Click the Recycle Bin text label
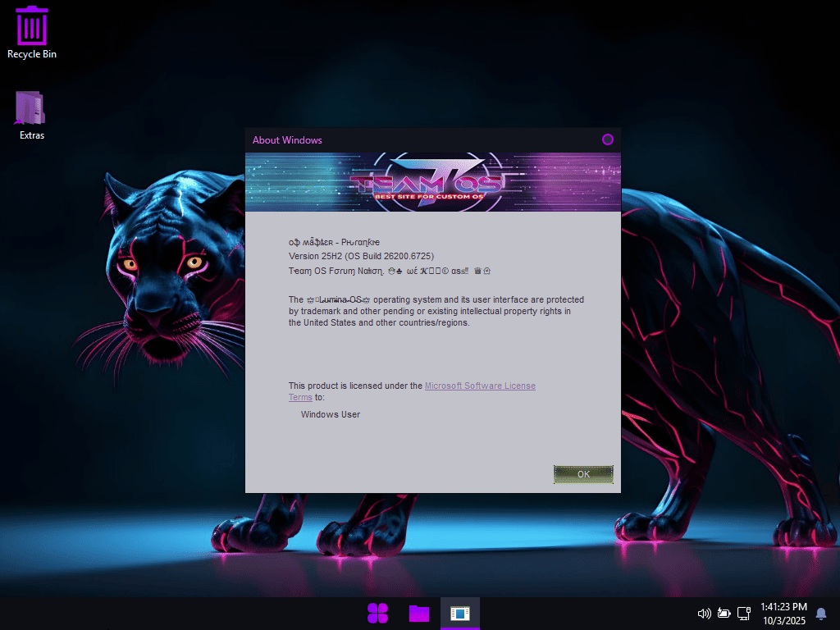Screen dimensions: 840x630 click(32, 54)
